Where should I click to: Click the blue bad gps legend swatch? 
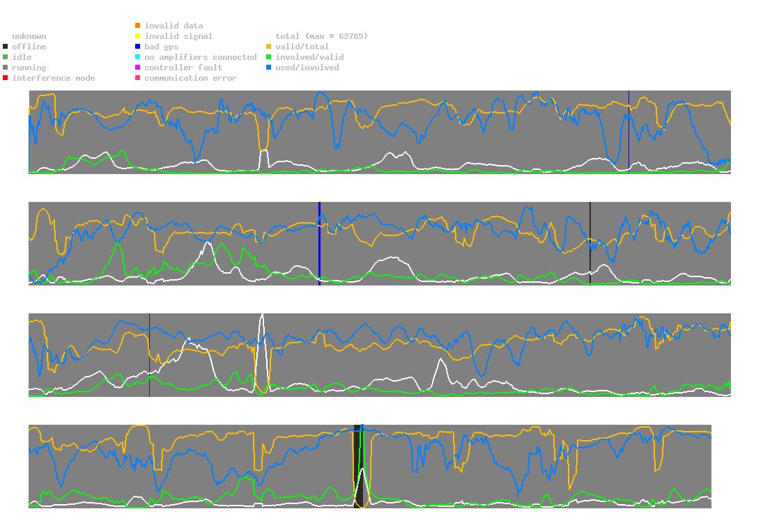(138, 47)
